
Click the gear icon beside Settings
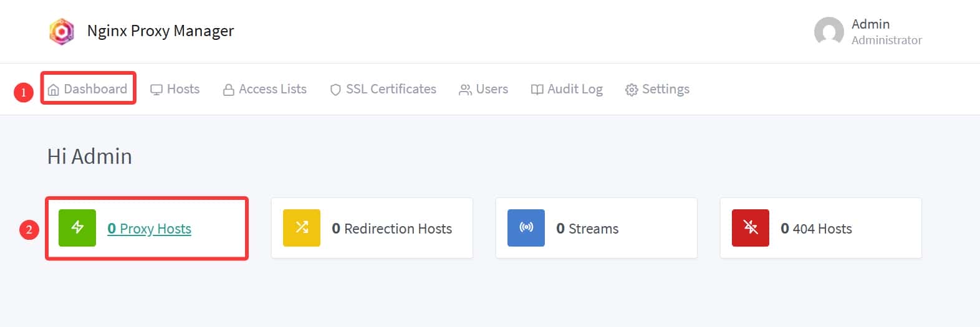coord(632,90)
